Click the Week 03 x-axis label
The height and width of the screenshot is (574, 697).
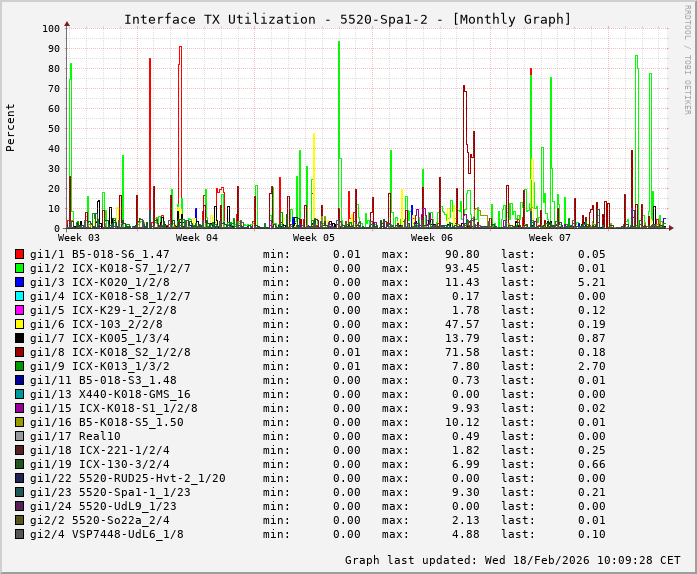tap(79, 238)
